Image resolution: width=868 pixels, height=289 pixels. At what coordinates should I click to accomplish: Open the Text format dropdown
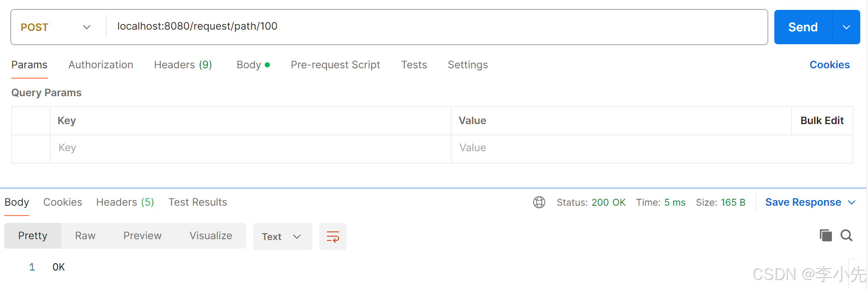coord(282,237)
